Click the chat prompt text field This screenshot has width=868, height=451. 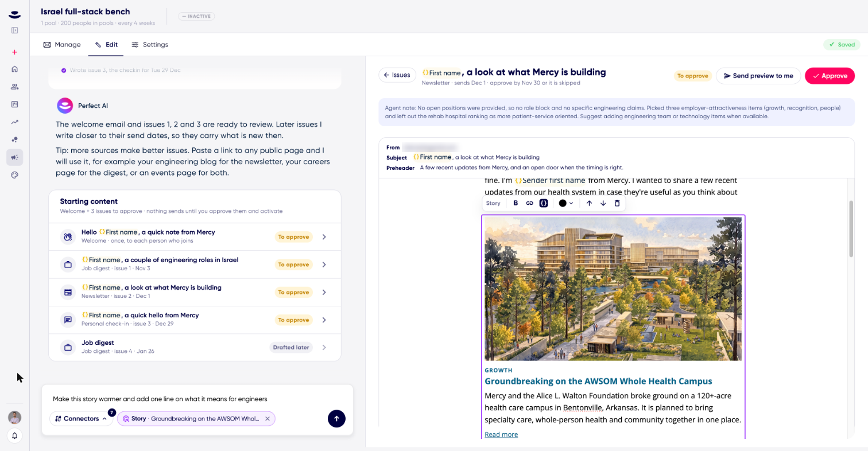pyautogui.click(x=197, y=399)
